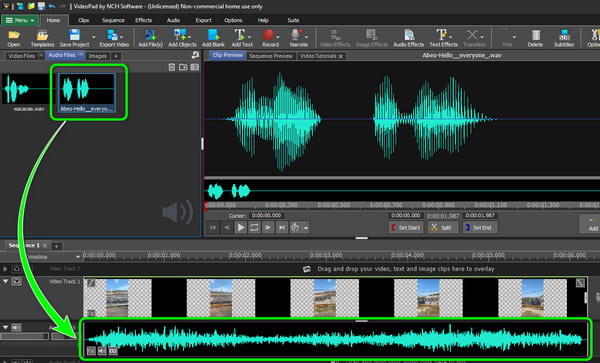Toggle visibility of Video Track 1

pos(16,282)
